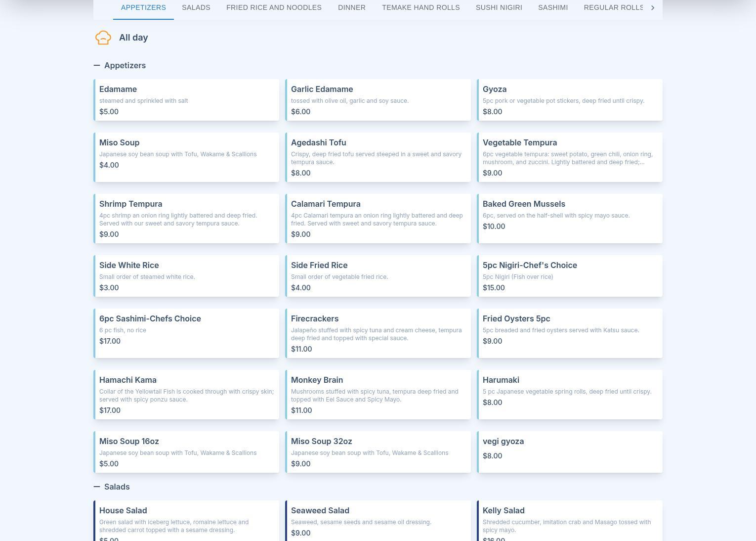756x541 pixels.
Task: Collapse the Appetizers section
Action: click(x=97, y=65)
